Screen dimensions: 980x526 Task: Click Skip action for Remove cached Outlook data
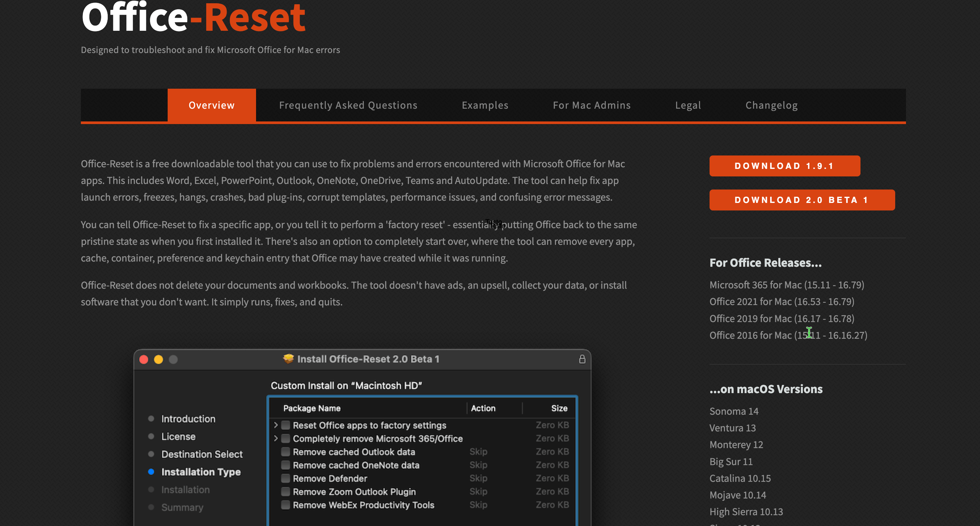coord(478,452)
